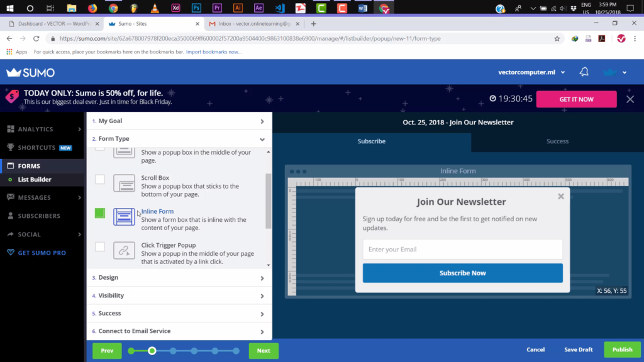Click the Click Trigger Popup link icon
The height and width of the screenshot is (362, 644).
(124, 250)
